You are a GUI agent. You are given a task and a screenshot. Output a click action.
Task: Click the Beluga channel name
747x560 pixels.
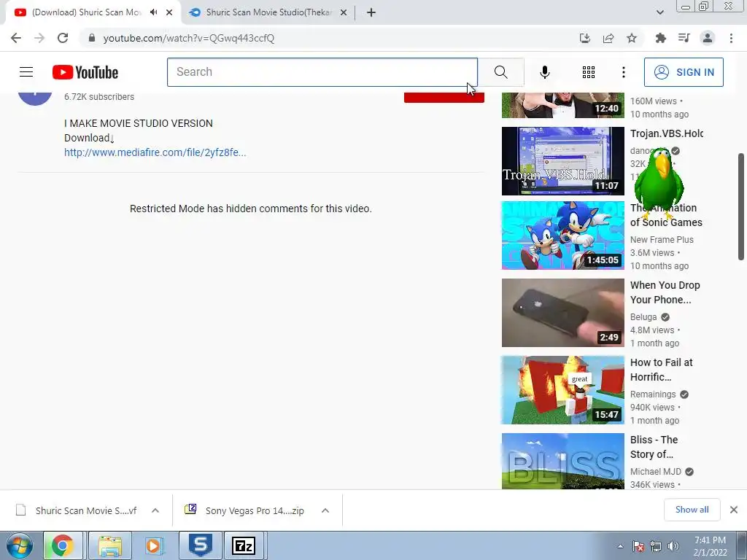pos(643,316)
